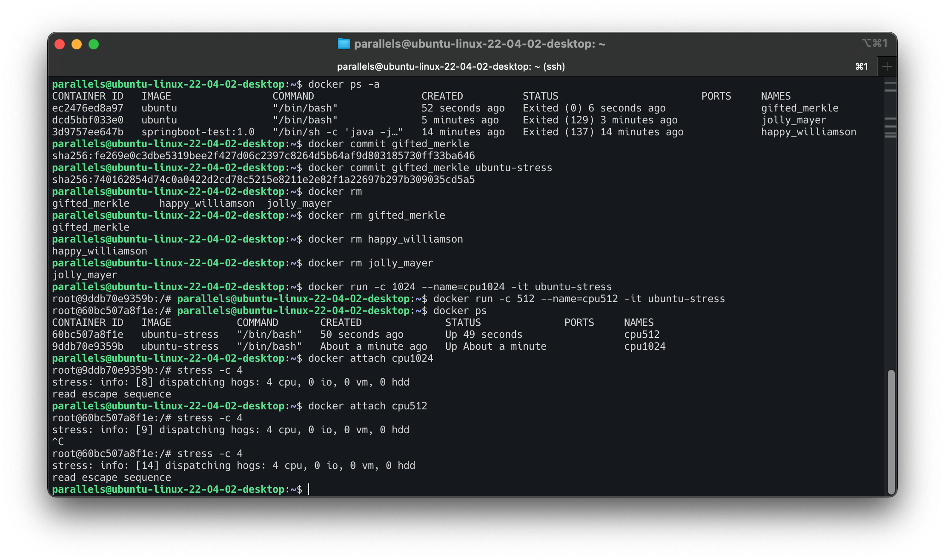
Task: Click the ⌘1 tab shortcut label
Action: 862,66
